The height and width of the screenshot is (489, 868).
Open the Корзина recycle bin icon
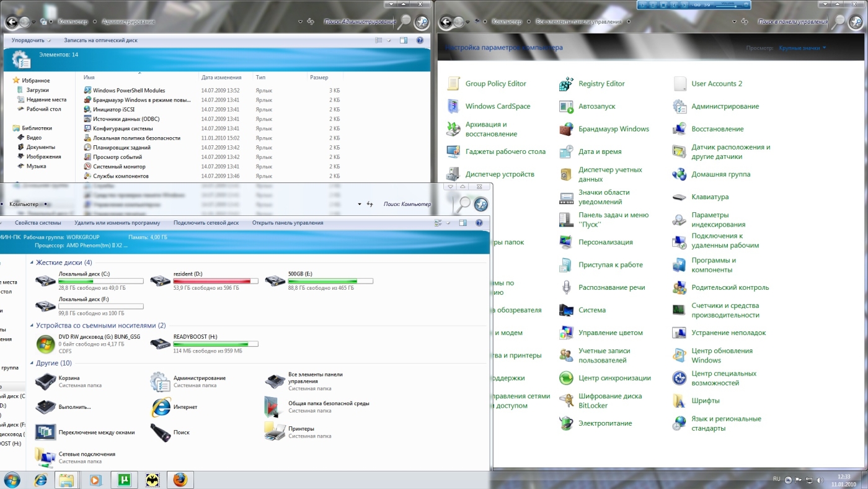pos(46,382)
